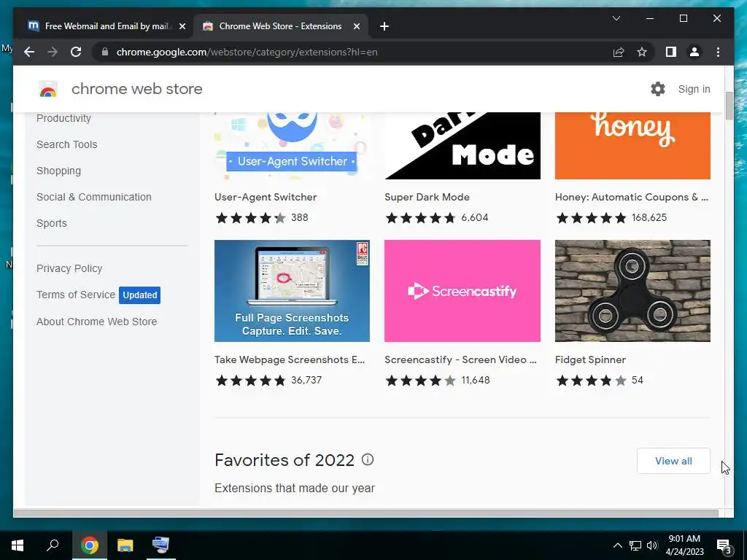Reload the Chrome Web Store page

(x=76, y=52)
